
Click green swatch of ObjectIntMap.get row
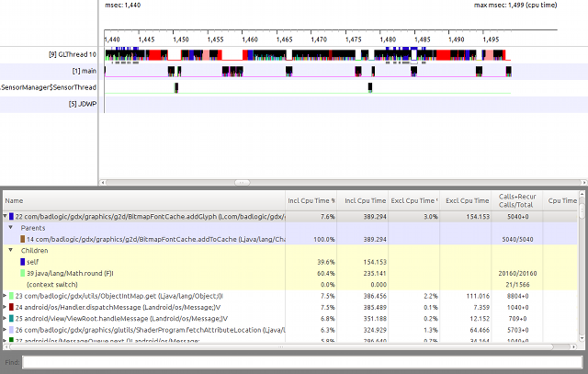point(12,296)
